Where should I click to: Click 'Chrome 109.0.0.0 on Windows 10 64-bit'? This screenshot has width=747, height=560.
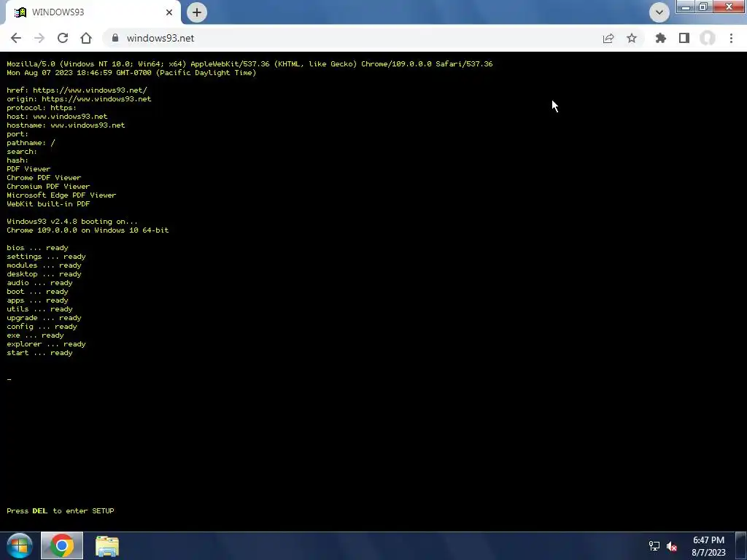click(88, 230)
